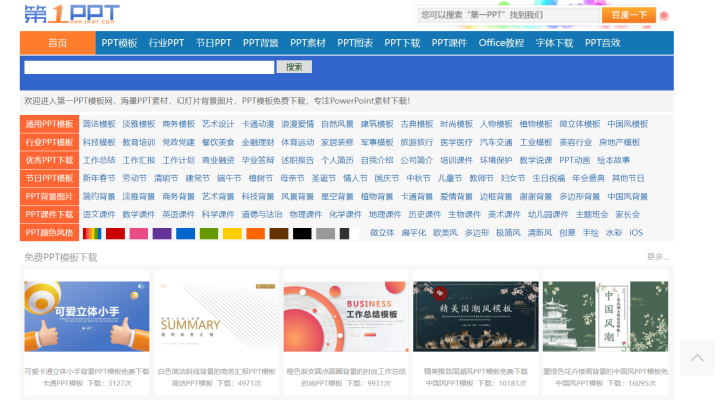This screenshot has height=407, width=720.
Task: Open the 星空背景 link
Action: 338,197
